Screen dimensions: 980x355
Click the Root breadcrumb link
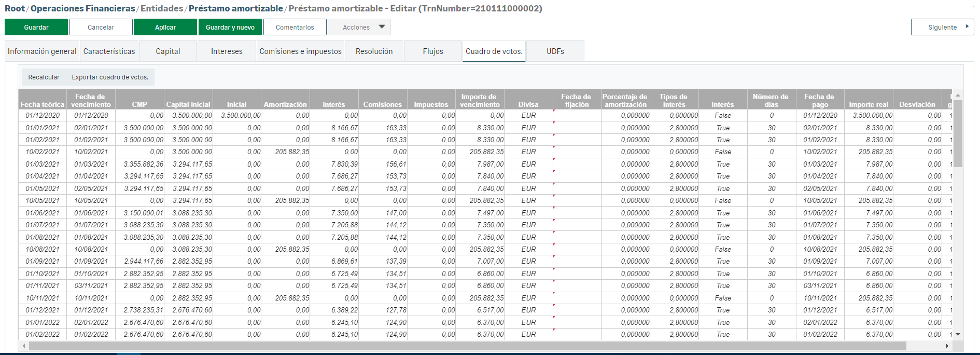point(15,8)
